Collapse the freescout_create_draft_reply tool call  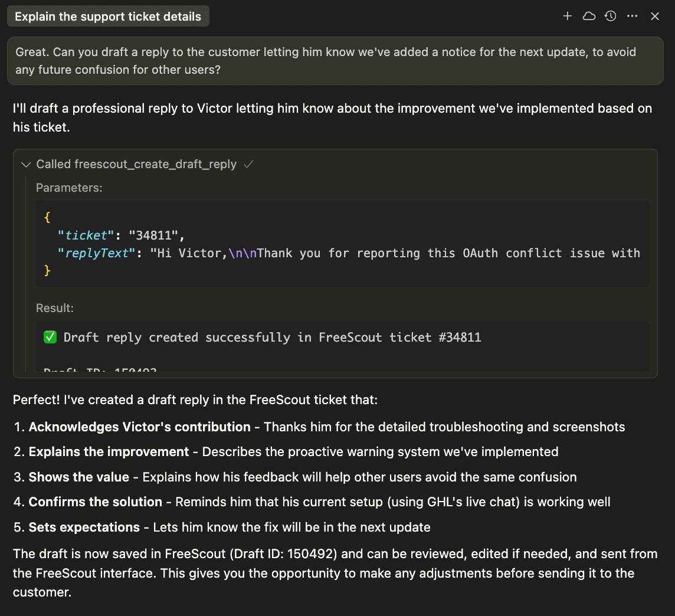25,165
